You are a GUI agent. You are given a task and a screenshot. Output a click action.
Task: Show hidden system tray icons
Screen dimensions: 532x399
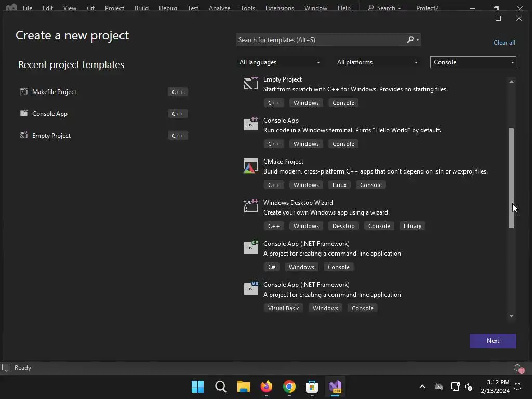click(x=422, y=387)
